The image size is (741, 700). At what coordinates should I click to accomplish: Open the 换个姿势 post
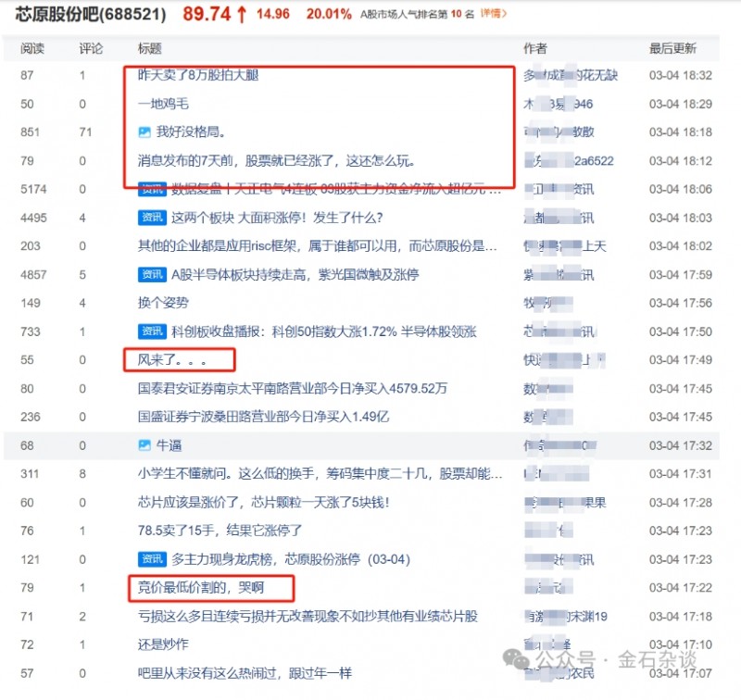point(163,303)
